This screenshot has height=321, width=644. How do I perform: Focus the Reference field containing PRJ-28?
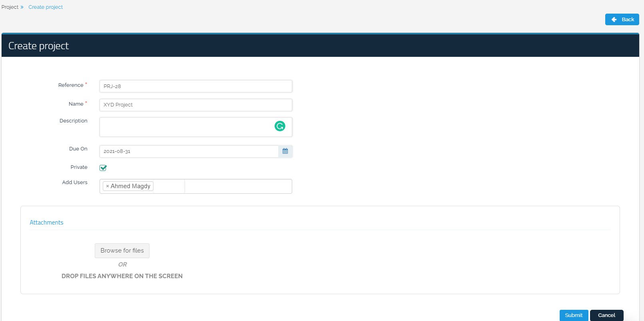click(x=195, y=86)
